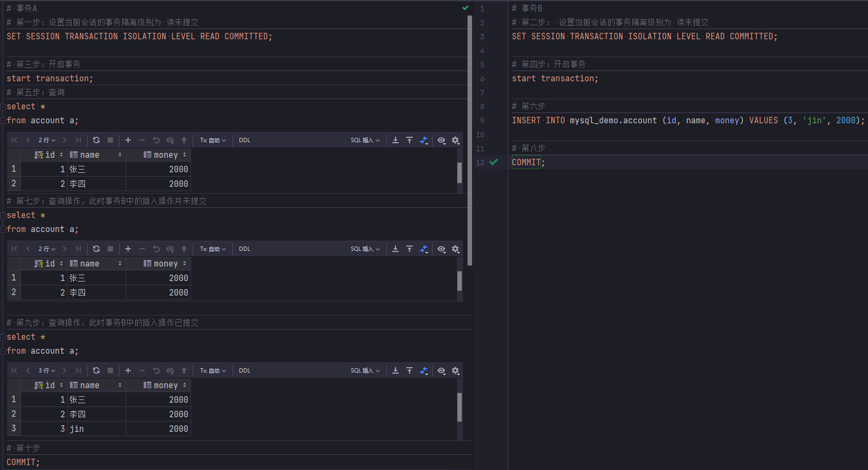
Task: Compare data icon in 第五步 result grid
Action: [x=424, y=140]
